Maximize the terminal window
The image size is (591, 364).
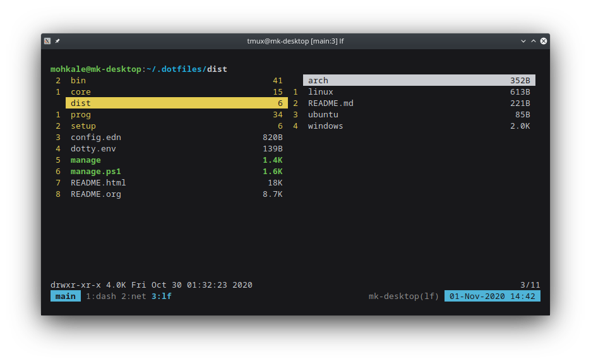533,41
